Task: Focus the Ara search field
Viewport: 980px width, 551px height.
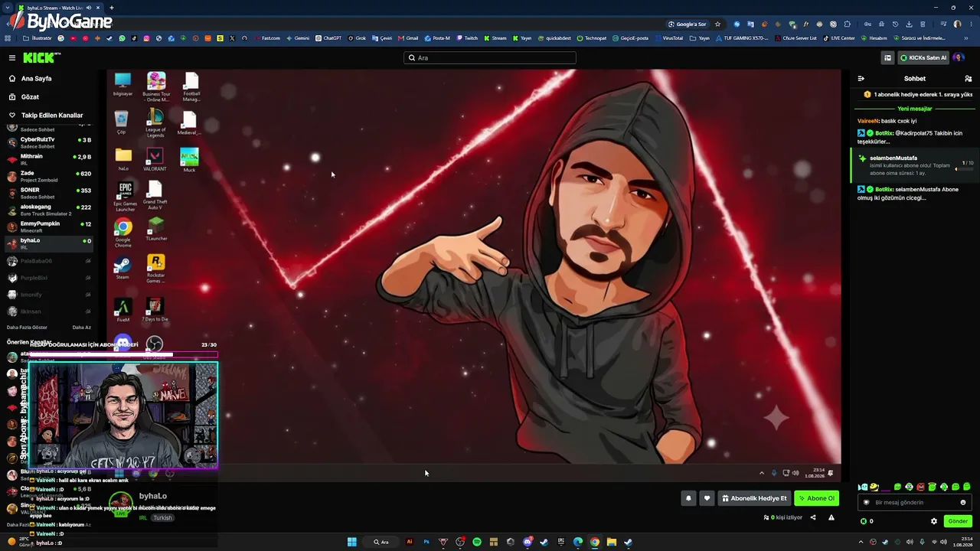Action: [490, 57]
